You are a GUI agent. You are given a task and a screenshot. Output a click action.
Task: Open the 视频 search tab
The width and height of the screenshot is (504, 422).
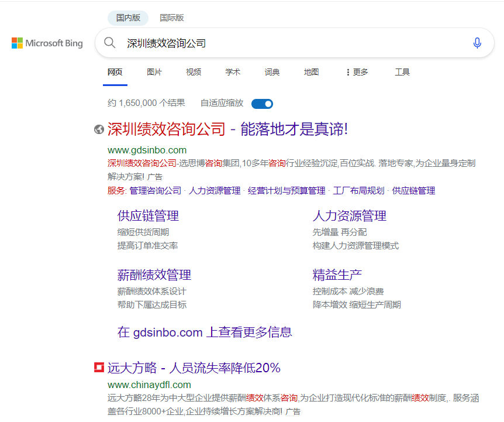click(194, 72)
